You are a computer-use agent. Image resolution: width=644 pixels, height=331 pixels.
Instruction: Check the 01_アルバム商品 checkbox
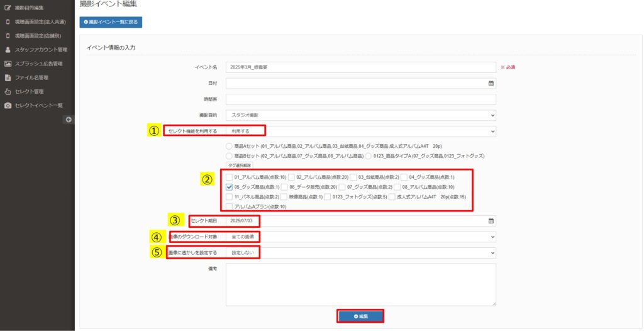pos(230,177)
